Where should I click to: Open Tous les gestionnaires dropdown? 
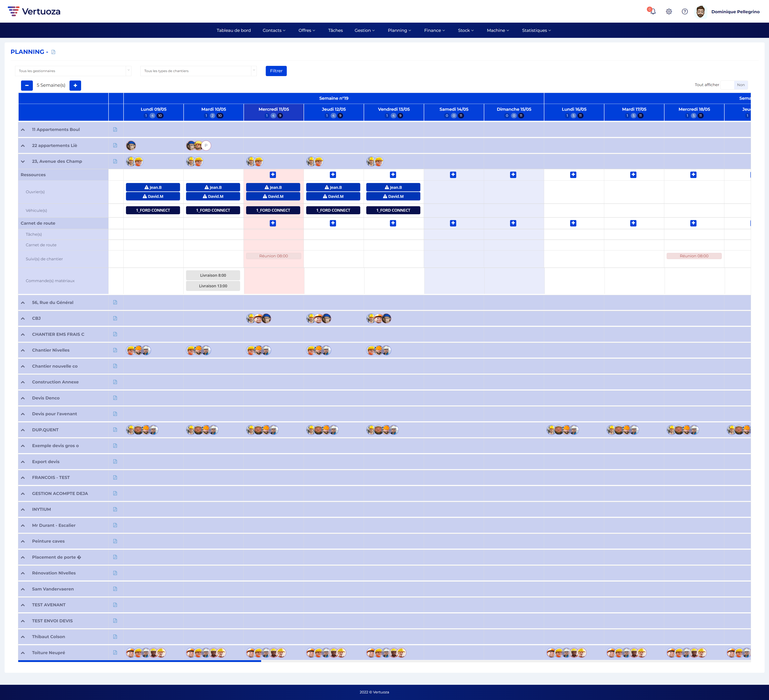click(x=73, y=71)
